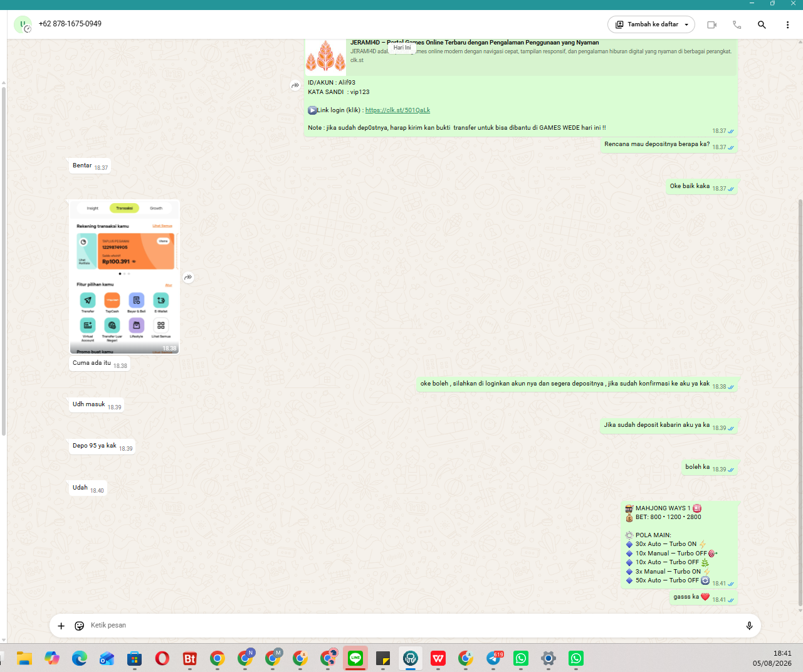Select the "Oke baik kaka" message
Image resolution: width=803 pixels, height=672 pixels.
pos(701,187)
